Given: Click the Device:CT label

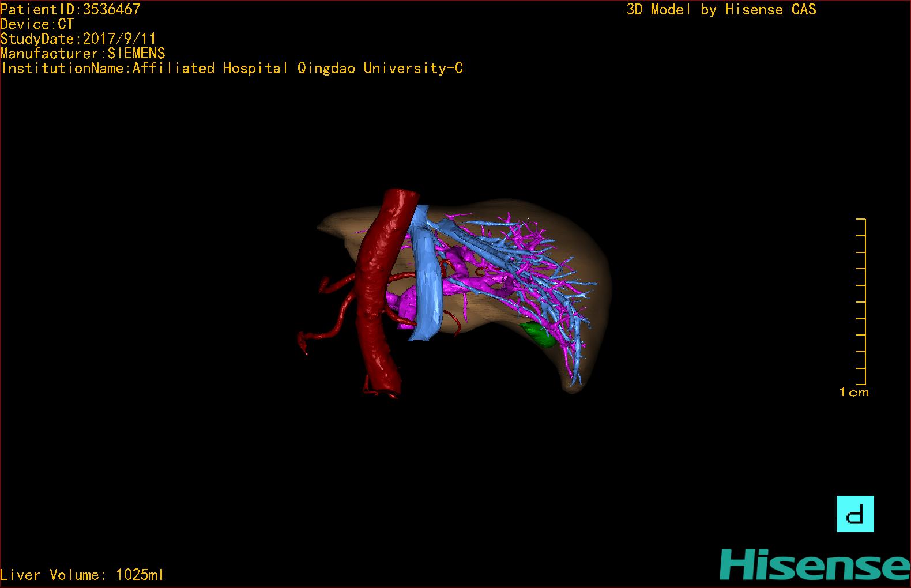Looking at the screenshot, I should click(x=37, y=24).
